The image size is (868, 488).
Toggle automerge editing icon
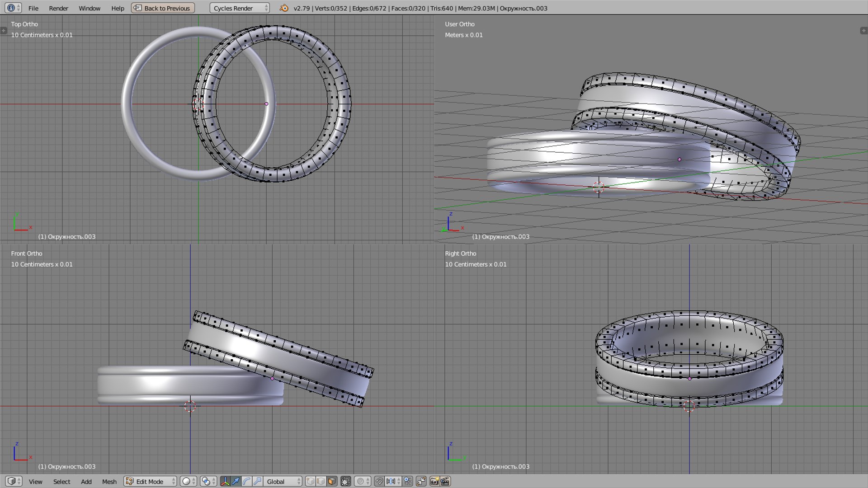coord(421,481)
